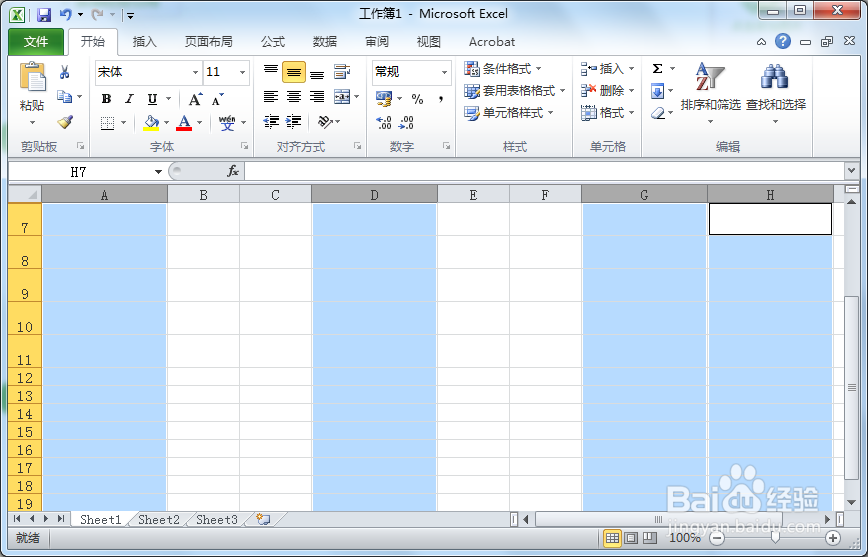Viewport: 868px width, 557px height.
Task: Click the zoom slider handle
Action: (776, 537)
